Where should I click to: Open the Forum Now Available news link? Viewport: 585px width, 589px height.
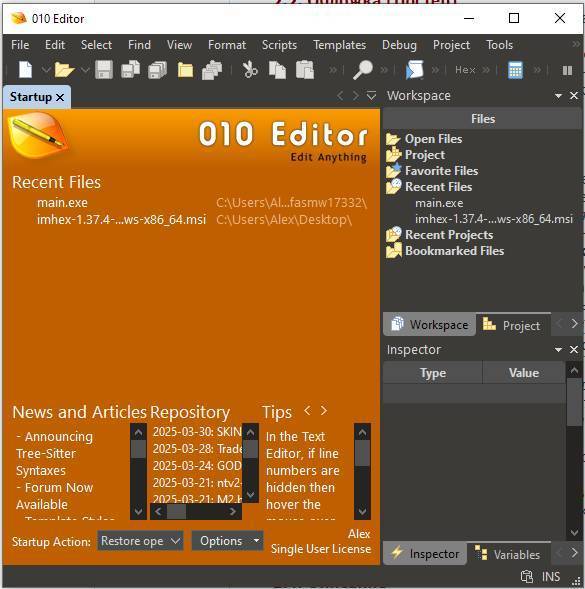pos(54,496)
